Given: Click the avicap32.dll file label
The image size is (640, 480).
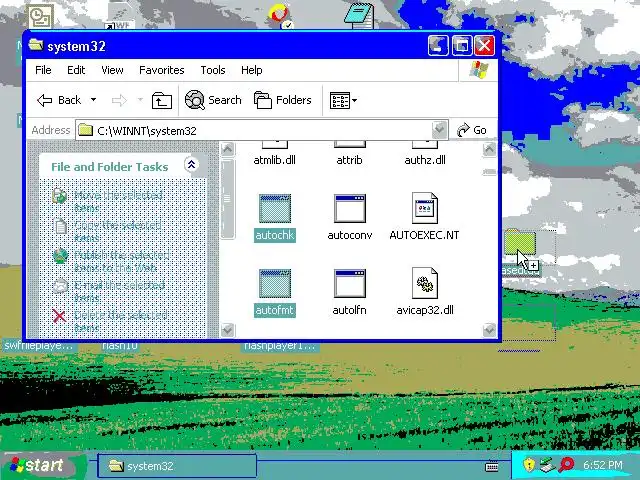Looking at the screenshot, I should coord(425,310).
